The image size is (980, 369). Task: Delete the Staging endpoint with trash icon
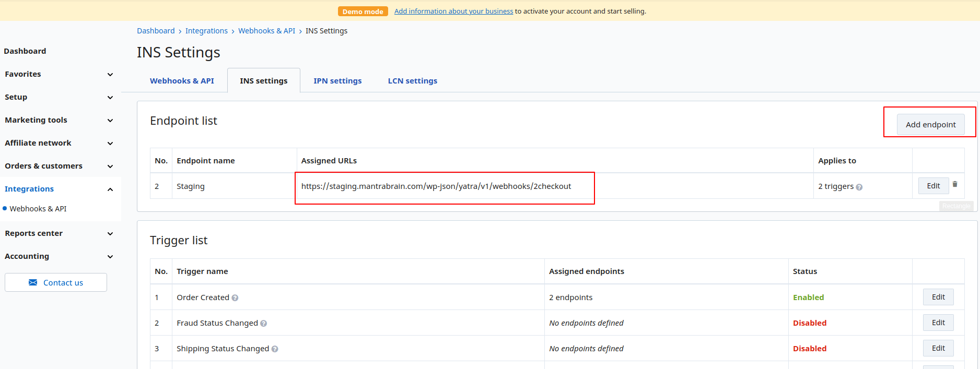(955, 184)
